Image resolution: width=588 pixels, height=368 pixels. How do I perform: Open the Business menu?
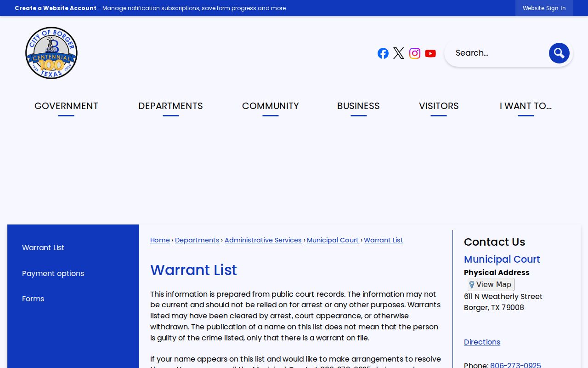[358, 106]
